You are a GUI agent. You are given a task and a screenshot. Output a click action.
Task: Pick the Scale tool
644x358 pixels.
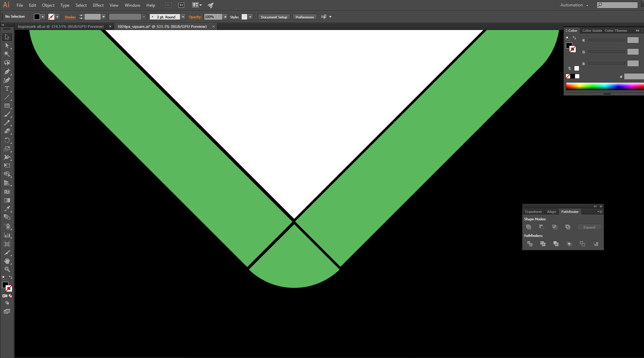(7, 149)
